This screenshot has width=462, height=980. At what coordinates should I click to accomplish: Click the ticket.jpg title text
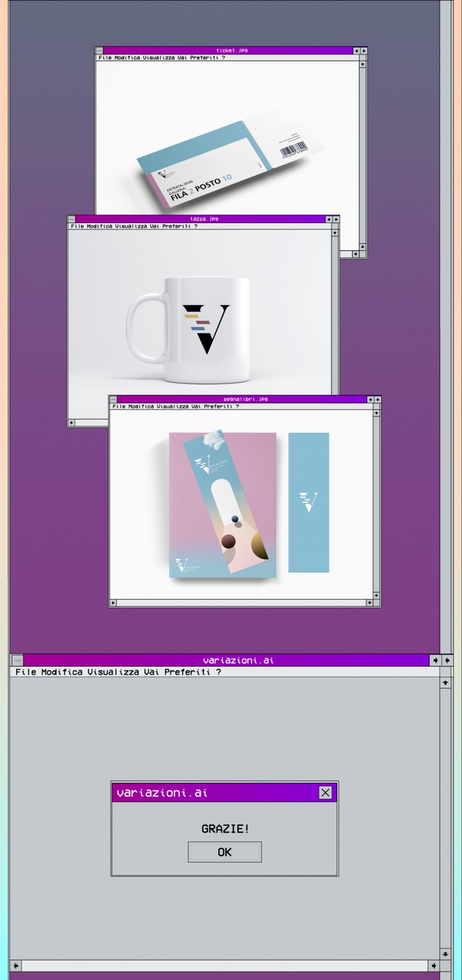[x=232, y=51]
